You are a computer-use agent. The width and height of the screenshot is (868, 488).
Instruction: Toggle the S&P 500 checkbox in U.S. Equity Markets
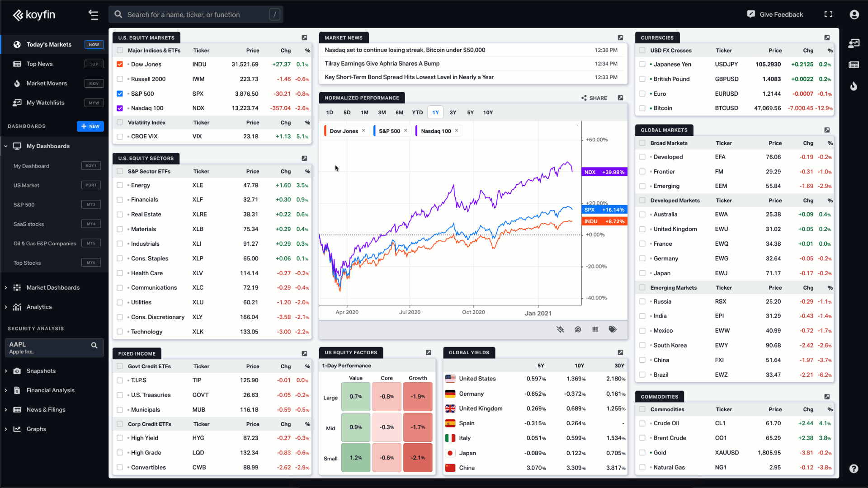(x=120, y=94)
